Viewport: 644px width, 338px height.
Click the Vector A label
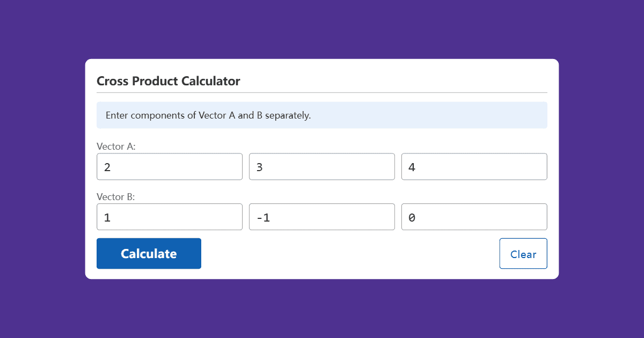pyautogui.click(x=116, y=146)
